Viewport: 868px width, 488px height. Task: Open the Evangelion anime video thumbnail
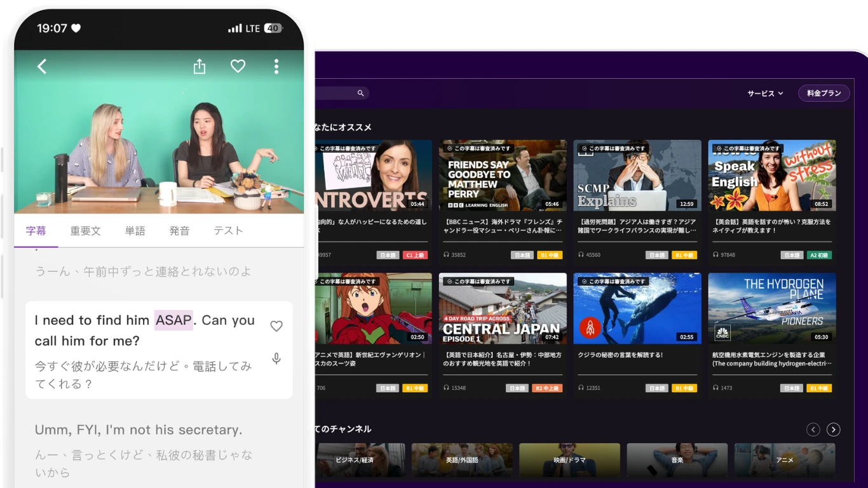374,309
